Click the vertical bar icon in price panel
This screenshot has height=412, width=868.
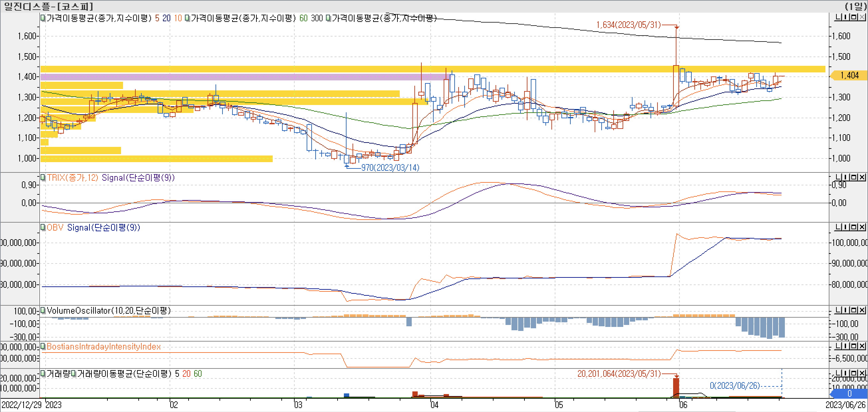click(x=846, y=17)
